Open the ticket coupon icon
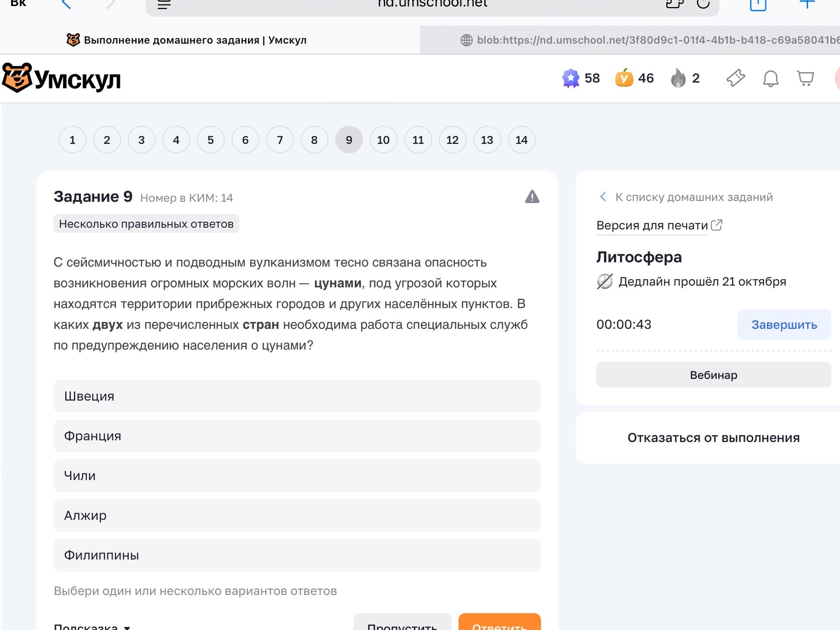 pyautogui.click(x=735, y=78)
